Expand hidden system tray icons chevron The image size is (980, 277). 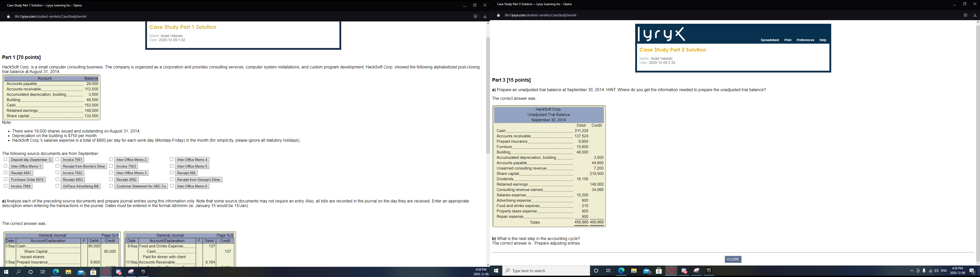pos(912,271)
